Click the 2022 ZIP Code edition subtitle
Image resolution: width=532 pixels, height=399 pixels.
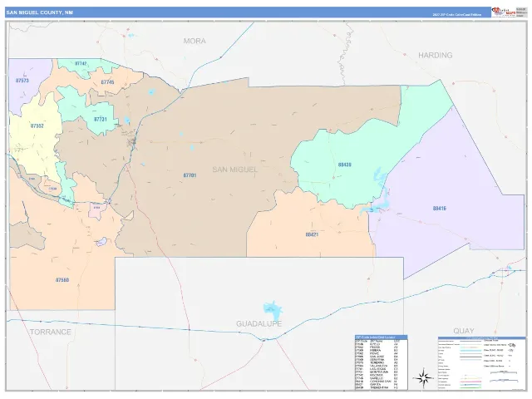[x=456, y=15]
